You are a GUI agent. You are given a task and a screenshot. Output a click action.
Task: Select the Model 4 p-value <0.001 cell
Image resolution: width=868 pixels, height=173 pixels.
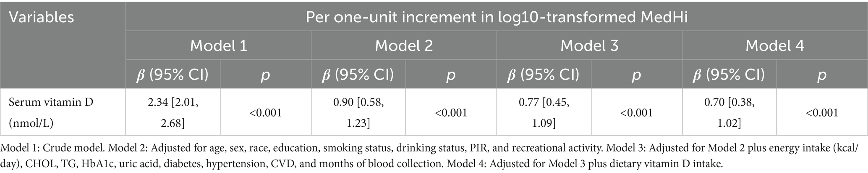[x=822, y=113]
